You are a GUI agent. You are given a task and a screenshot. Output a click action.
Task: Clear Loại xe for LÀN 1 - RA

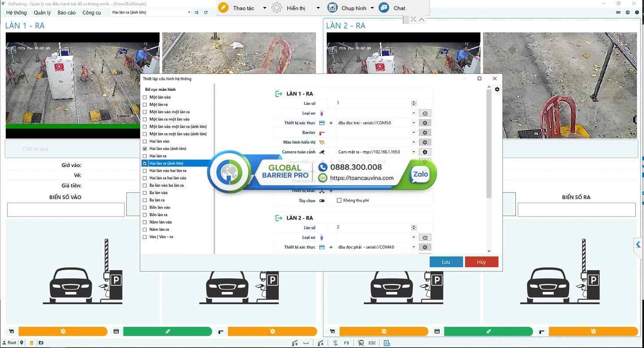pos(425,114)
